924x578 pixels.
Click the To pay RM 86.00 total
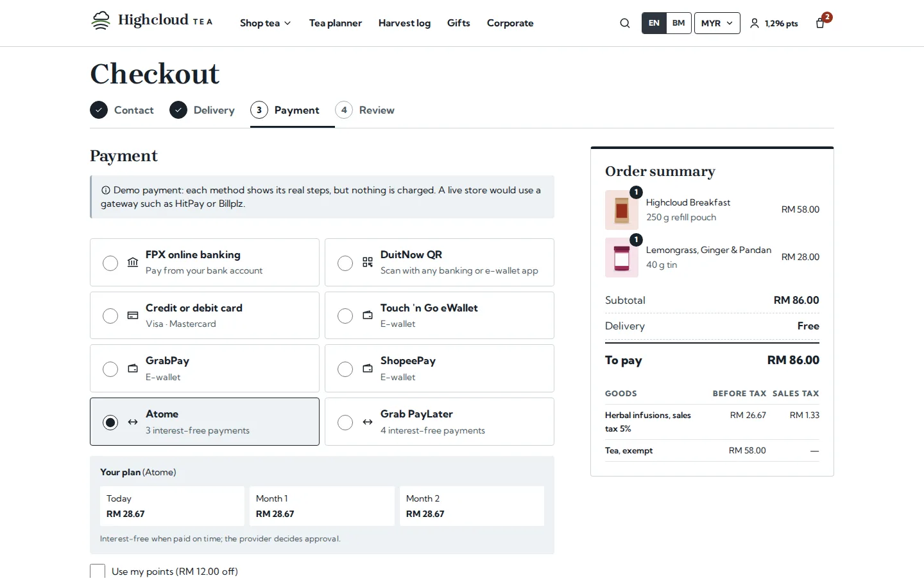tap(712, 360)
